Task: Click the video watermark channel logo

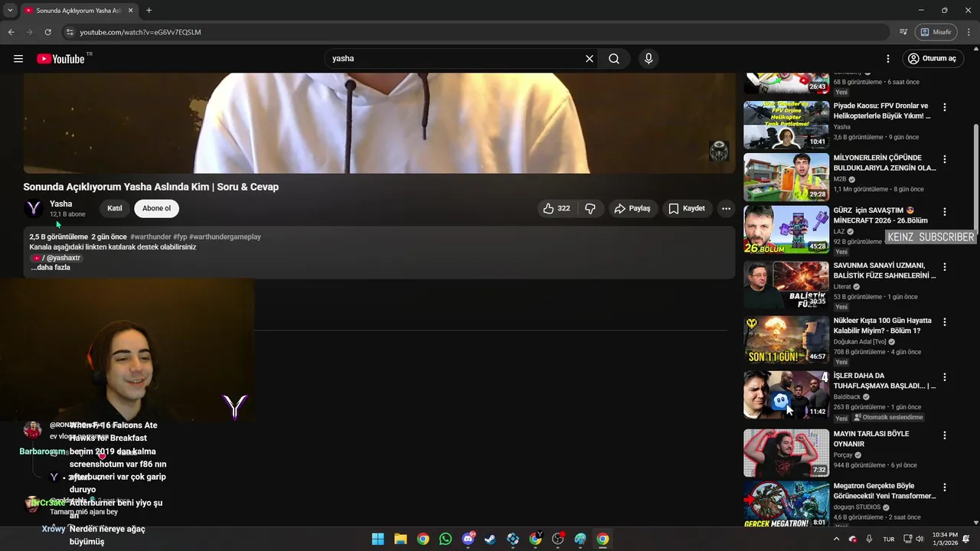Action: pos(719,151)
